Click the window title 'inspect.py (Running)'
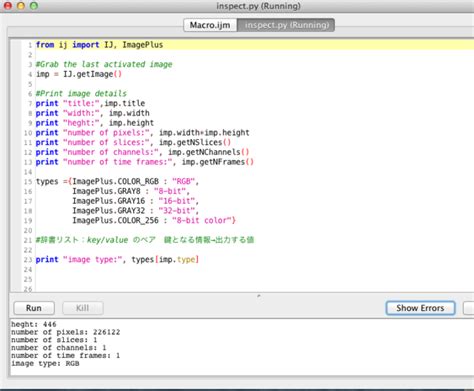This screenshot has width=474, height=391. click(x=258, y=6)
